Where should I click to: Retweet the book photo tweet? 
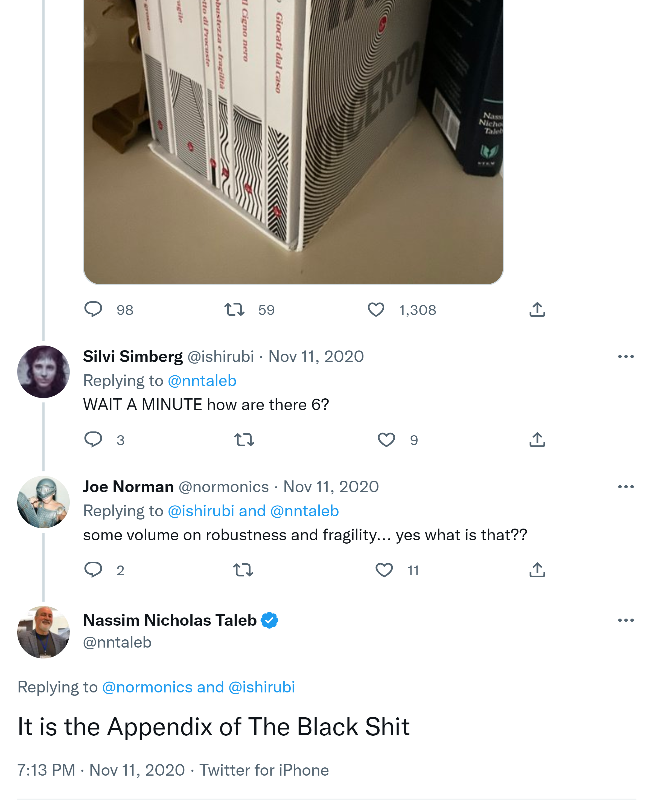point(234,309)
